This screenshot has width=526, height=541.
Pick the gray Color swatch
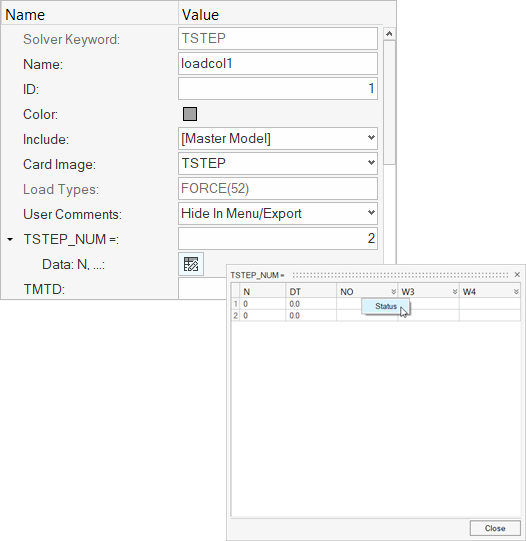pos(190,114)
